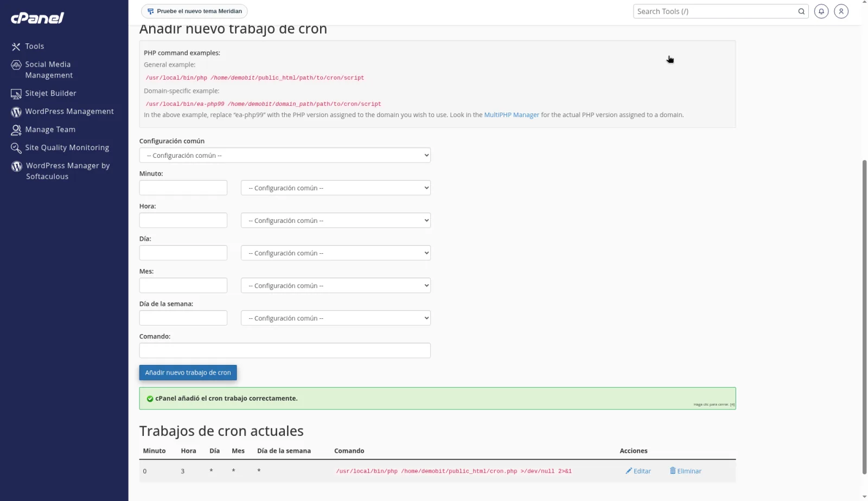Open the Tools sidebar icon
This screenshot has height=501, width=868.
[16, 47]
